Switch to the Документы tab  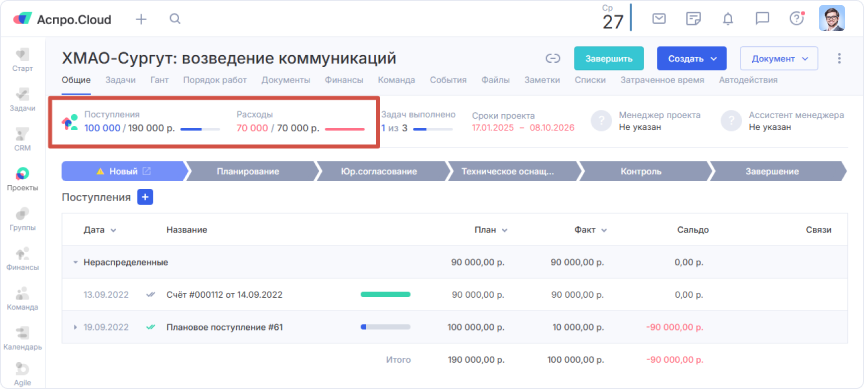click(285, 80)
